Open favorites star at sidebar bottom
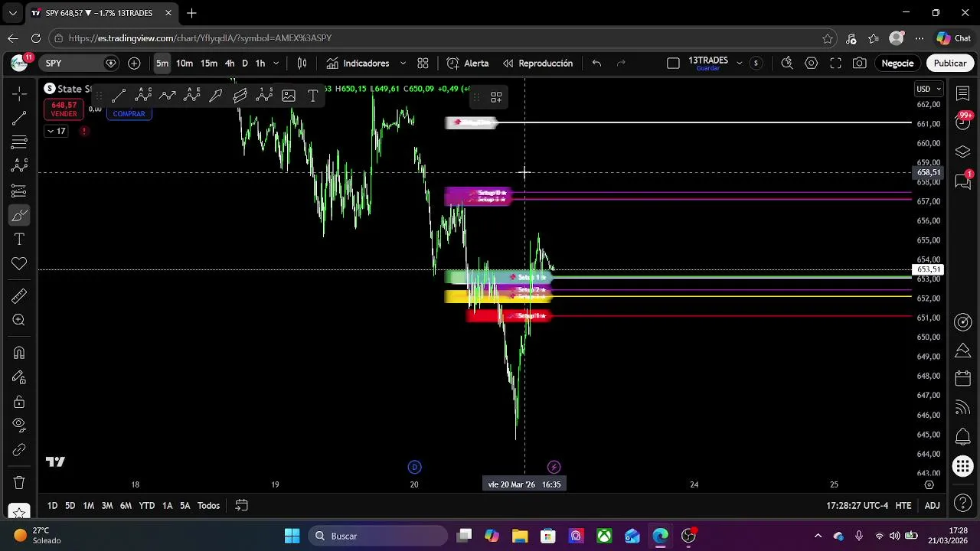The height and width of the screenshot is (551, 980). click(x=19, y=510)
